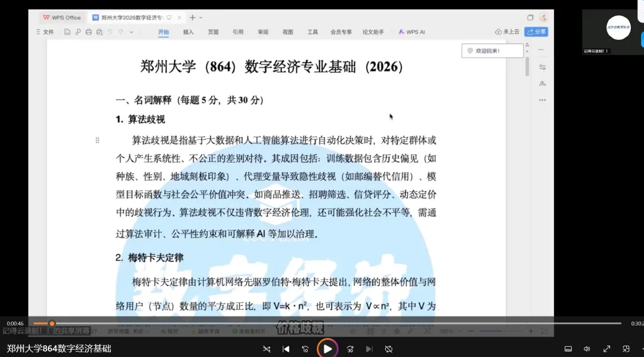Rewind 10 seconds
Image resolution: width=644 pixels, height=357 pixels.
point(305,349)
